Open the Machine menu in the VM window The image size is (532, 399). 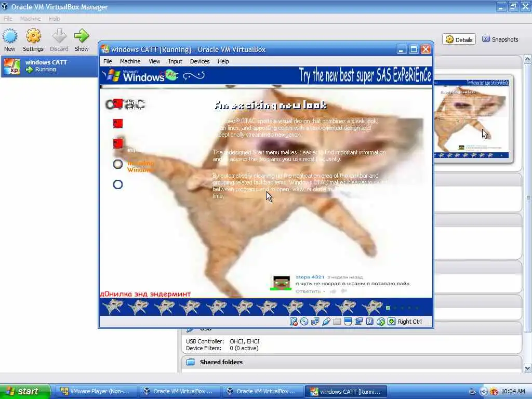130,61
